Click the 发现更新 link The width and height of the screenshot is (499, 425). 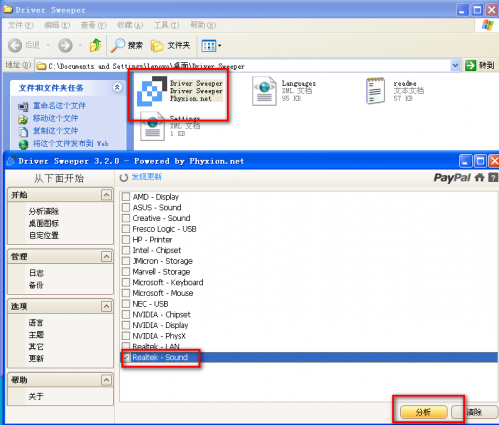pos(147,177)
